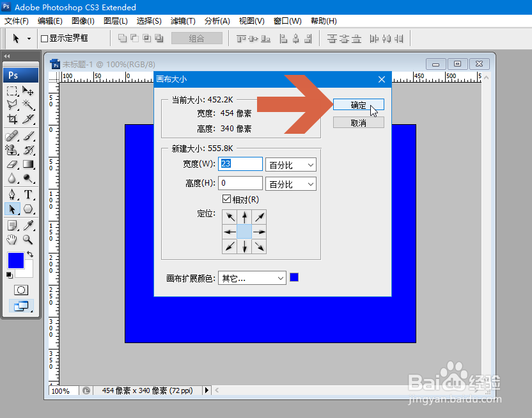This screenshot has height=418, width=532.
Task: Click the 100% zoom field
Action: tap(64, 391)
